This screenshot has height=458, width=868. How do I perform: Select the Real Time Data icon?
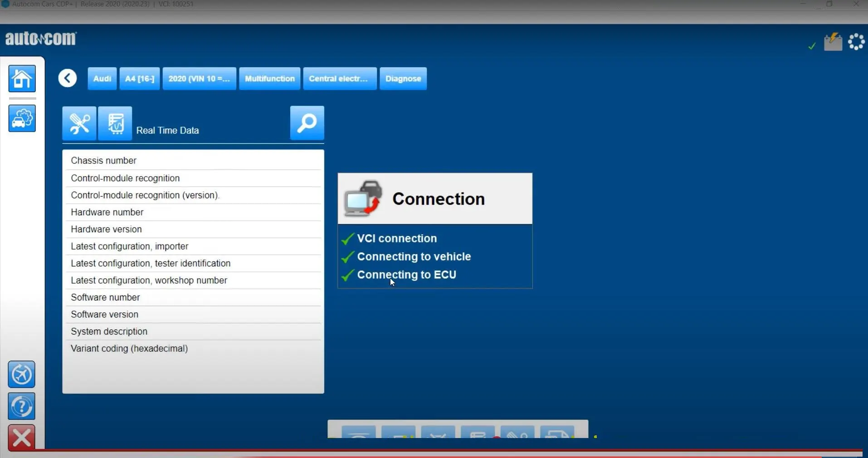pyautogui.click(x=115, y=123)
